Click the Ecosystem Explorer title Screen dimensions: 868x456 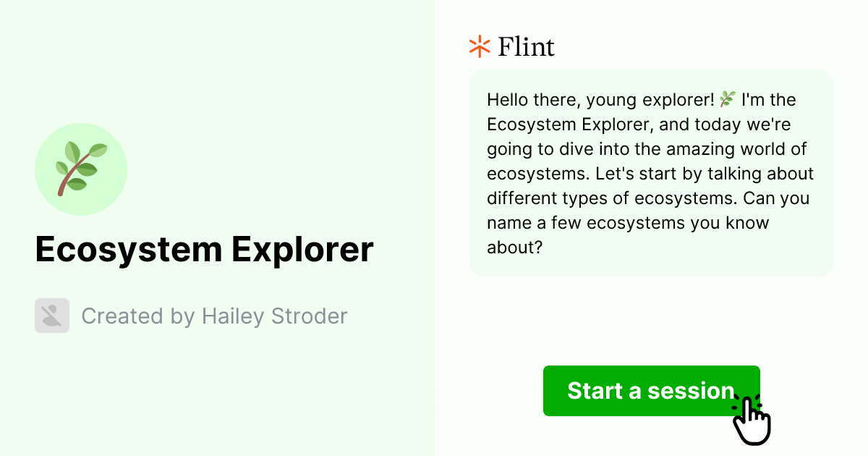click(x=205, y=249)
